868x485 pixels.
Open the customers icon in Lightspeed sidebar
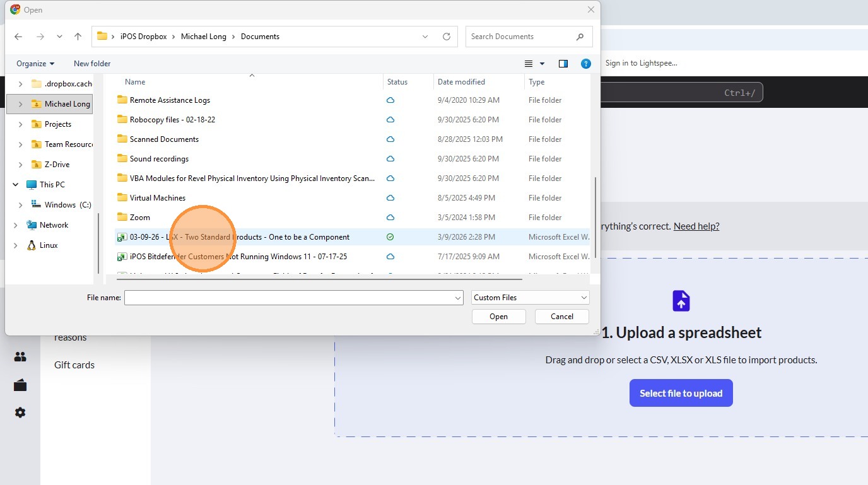click(x=20, y=357)
